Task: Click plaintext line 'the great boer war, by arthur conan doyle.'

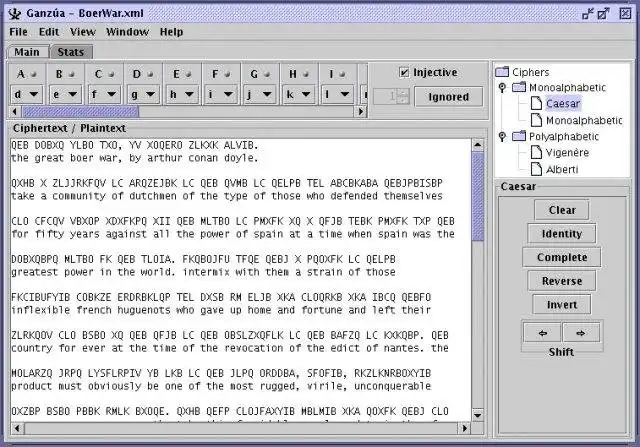Action: tap(135, 158)
